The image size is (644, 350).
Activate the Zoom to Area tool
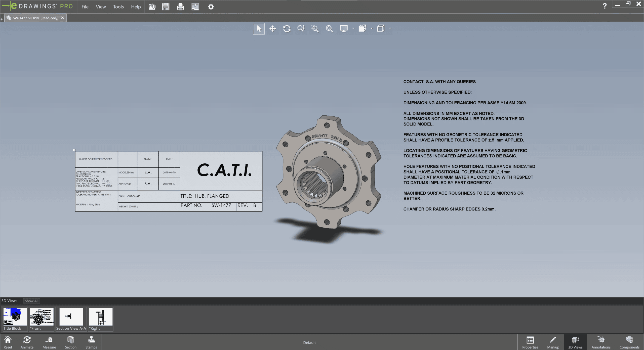315,29
